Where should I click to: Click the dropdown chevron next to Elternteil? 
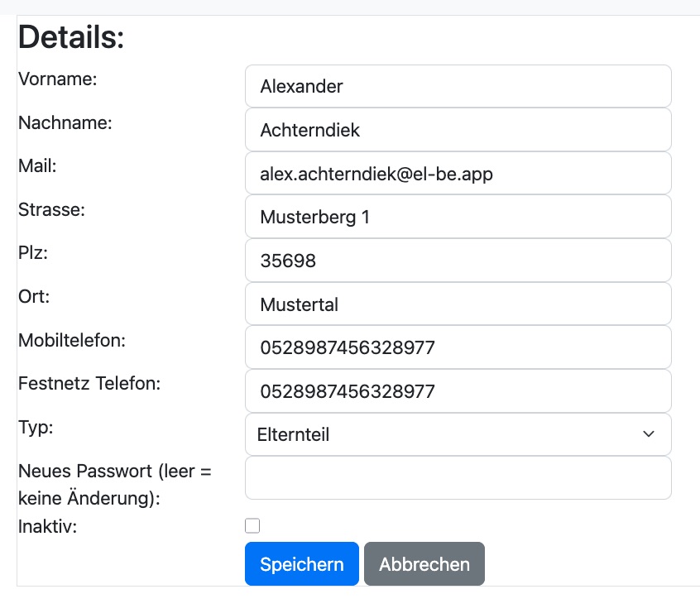tap(650, 434)
